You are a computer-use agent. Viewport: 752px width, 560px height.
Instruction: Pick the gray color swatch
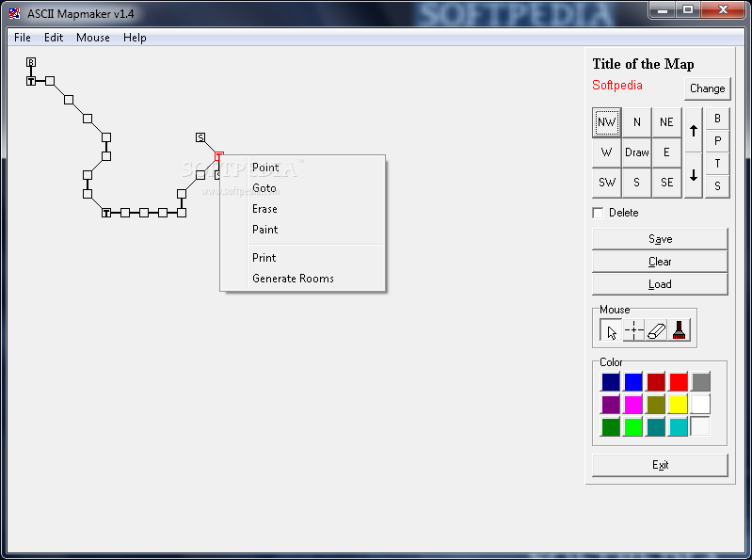point(700,382)
